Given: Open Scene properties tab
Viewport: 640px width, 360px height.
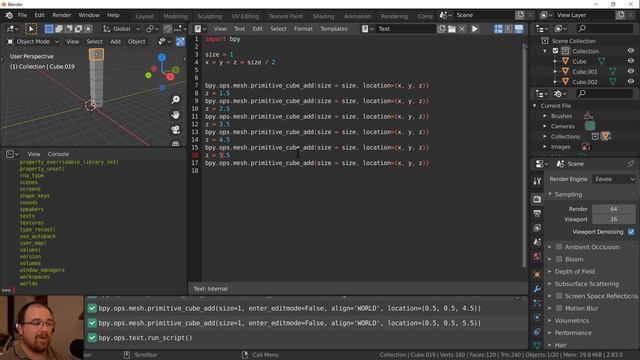Looking at the screenshot, I should (x=537, y=242).
